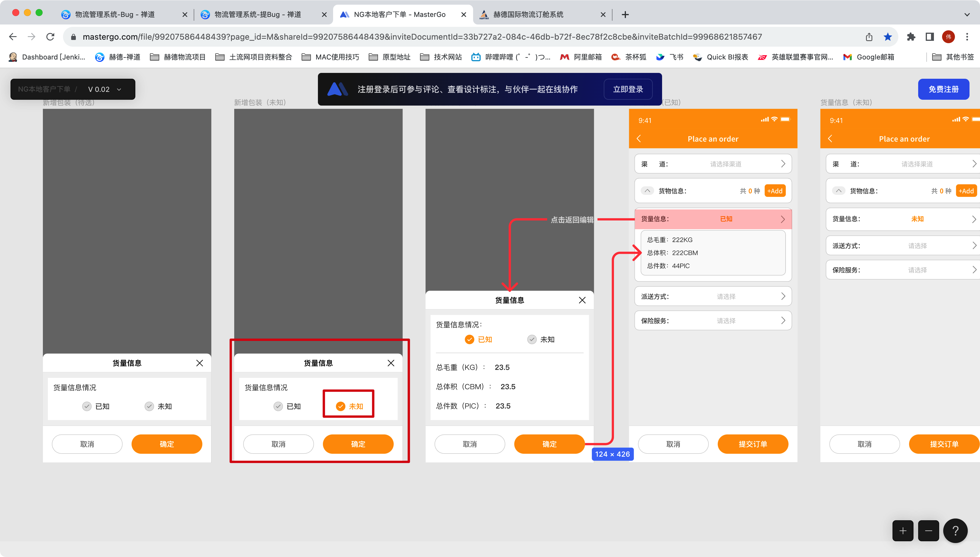980x557 pixels.
Task: Open the browser extensions puzzle icon
Action: coord(911,37)
